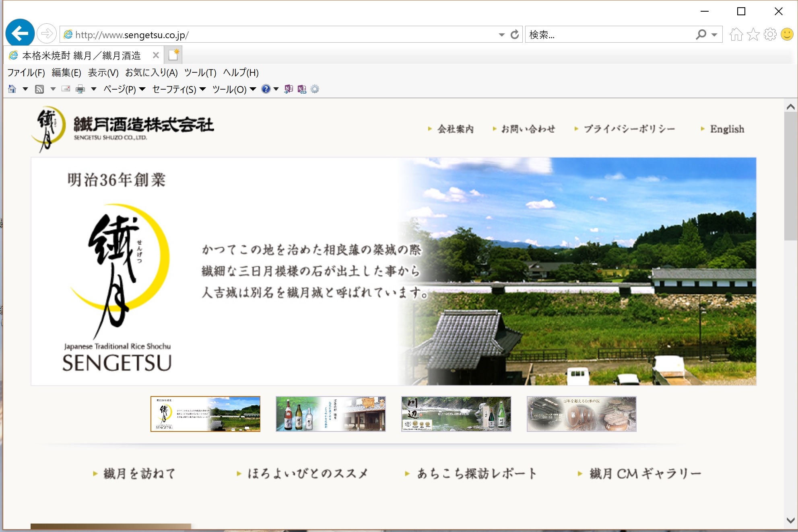
Task: Click the main hero banner image
Action: [394, 271]
